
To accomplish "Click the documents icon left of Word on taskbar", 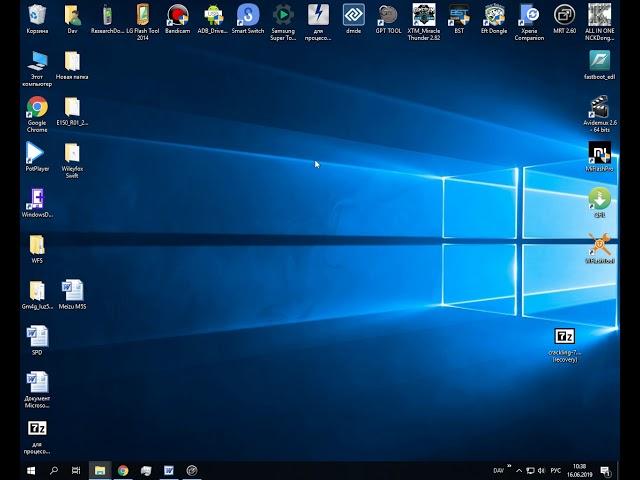I will click(146, 471).
